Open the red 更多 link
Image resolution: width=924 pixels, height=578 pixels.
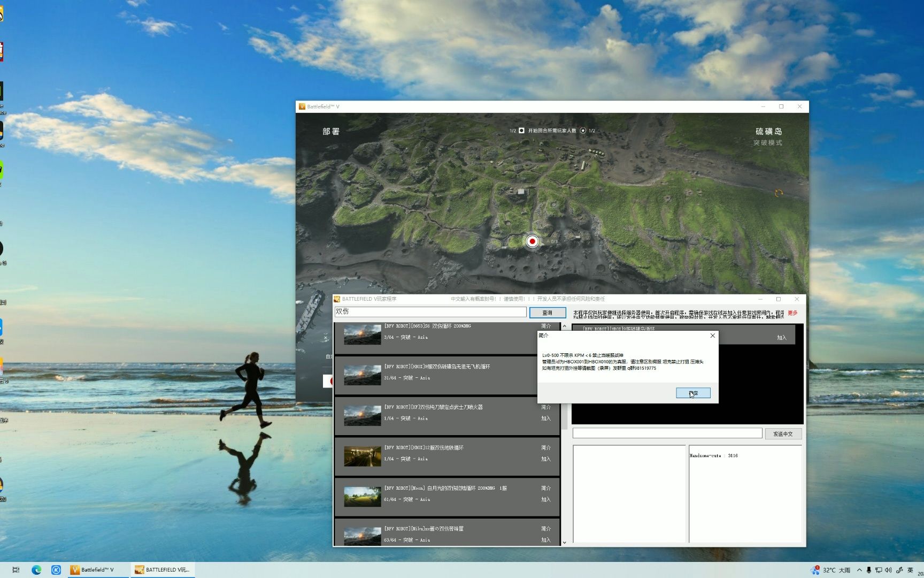tap(792, 313)
